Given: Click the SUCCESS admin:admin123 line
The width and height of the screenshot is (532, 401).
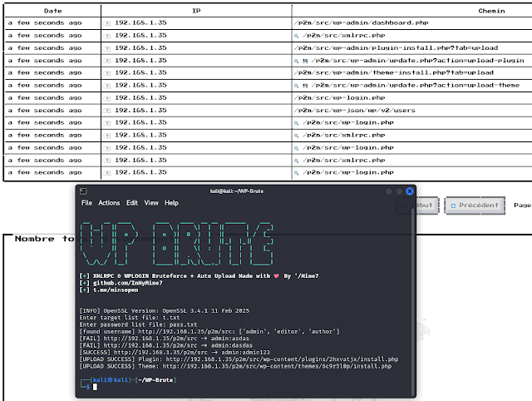Looking at the screenshot, I should point(175,353).
